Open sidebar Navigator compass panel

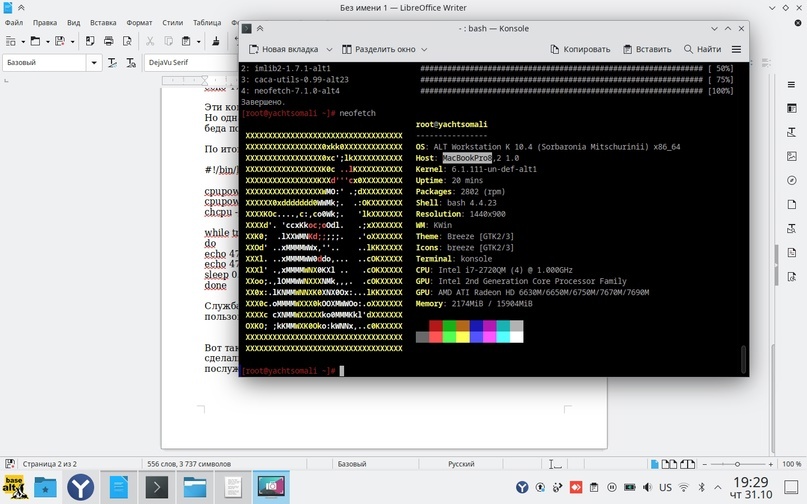[x=792, y=180]
